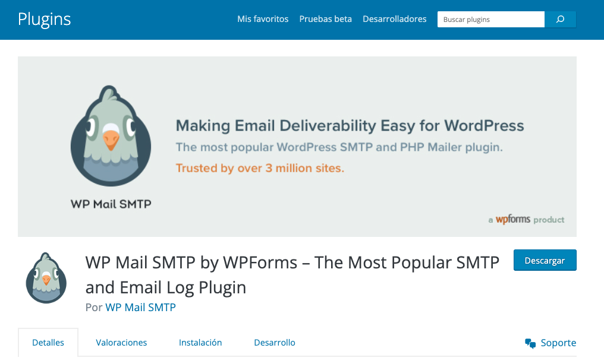Open Desarrolladores in header

click(x=395, y=19)
